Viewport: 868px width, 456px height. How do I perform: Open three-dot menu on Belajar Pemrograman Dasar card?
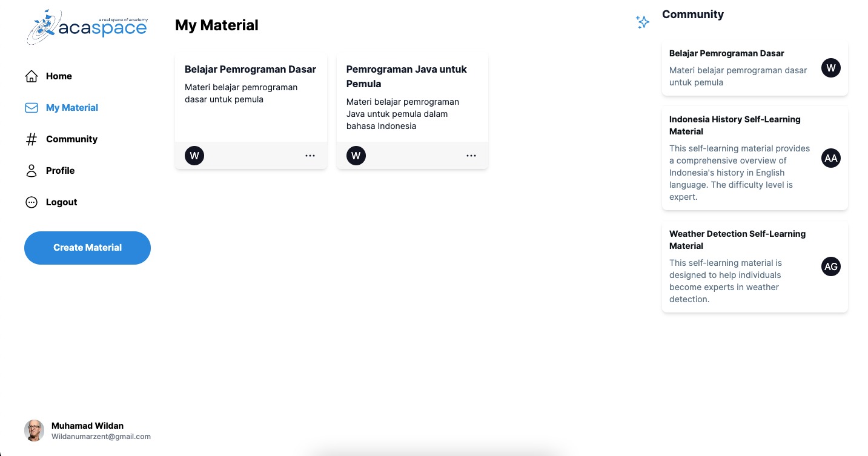click(310, 156)
